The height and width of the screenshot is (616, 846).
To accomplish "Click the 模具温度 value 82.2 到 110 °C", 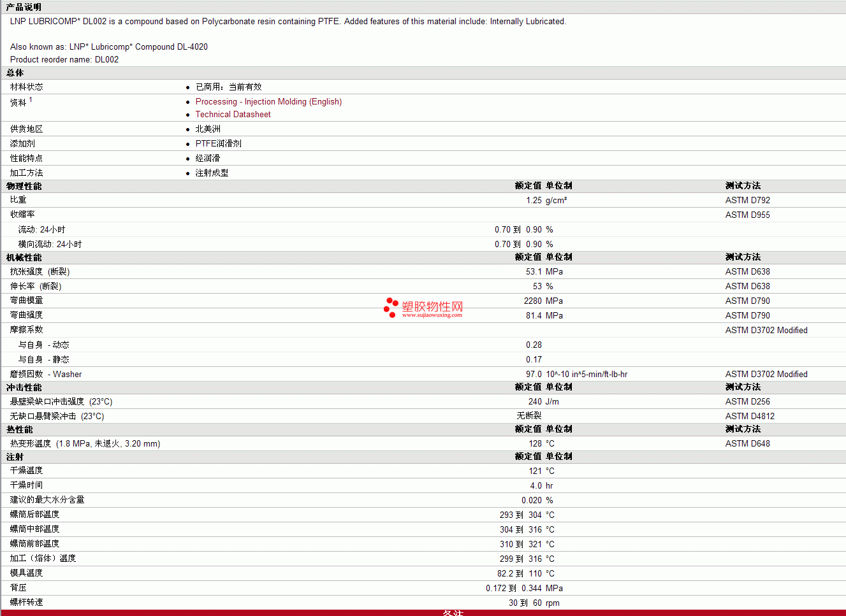I will (526, 574).
